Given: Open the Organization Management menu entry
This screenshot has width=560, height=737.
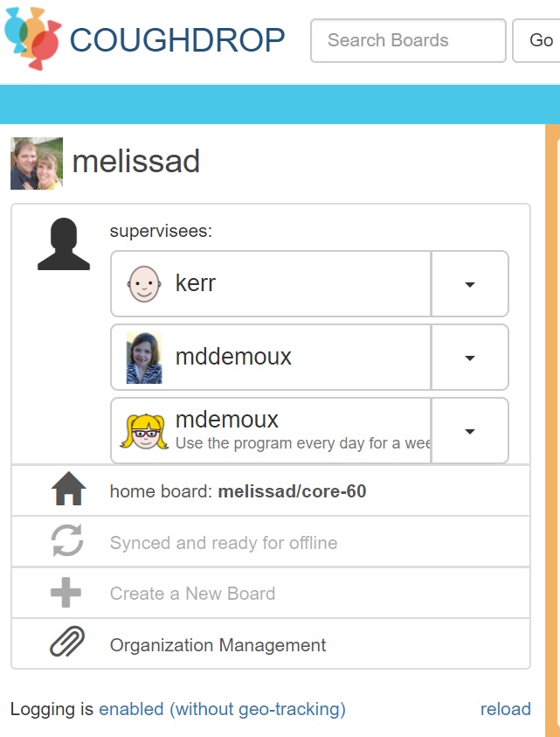Looking at the screenshot, I should pyautogui.click(x=271, y=644).
